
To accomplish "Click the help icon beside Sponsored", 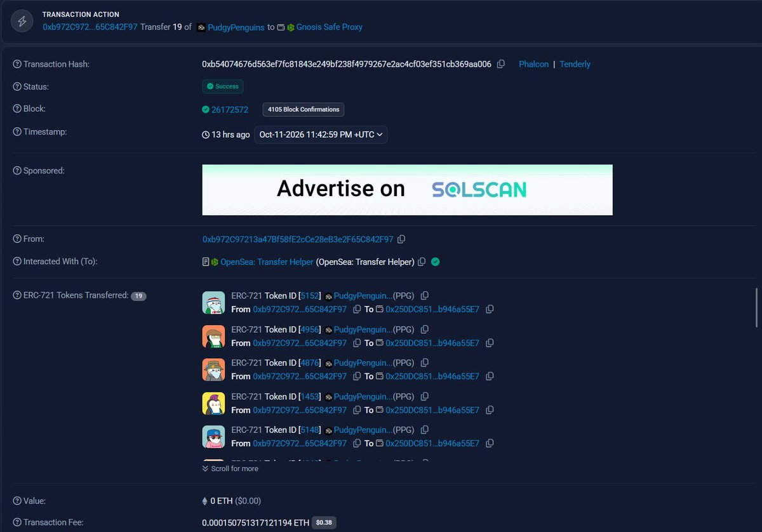I will 17,170.
